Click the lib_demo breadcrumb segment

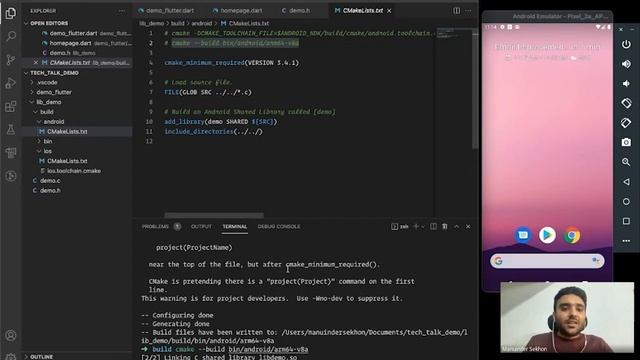tap(152, 23)
